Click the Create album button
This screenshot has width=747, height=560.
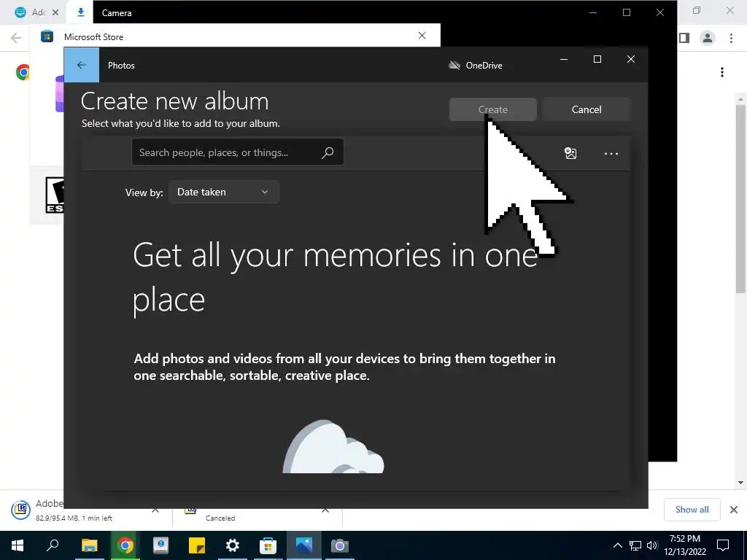[492, 109]
